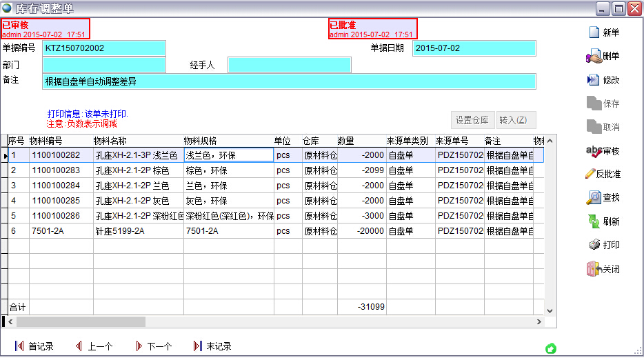
Task: Click the 新单 (New) document icon
Action: (594, 32)
